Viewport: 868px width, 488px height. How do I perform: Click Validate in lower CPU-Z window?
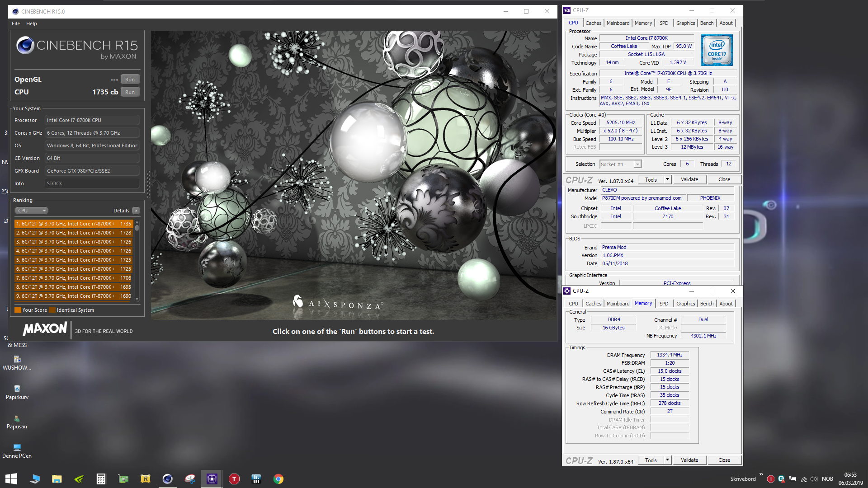(x=689, y=460)
